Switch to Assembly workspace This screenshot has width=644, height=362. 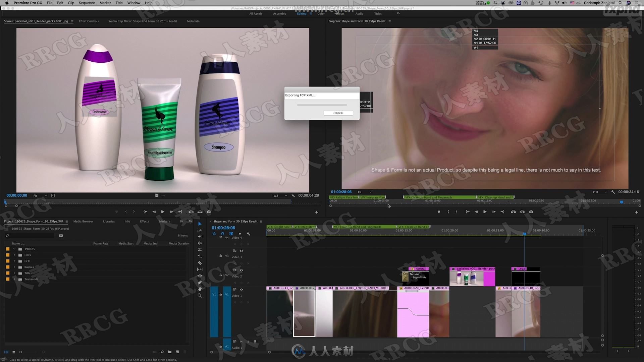(280, 14)
